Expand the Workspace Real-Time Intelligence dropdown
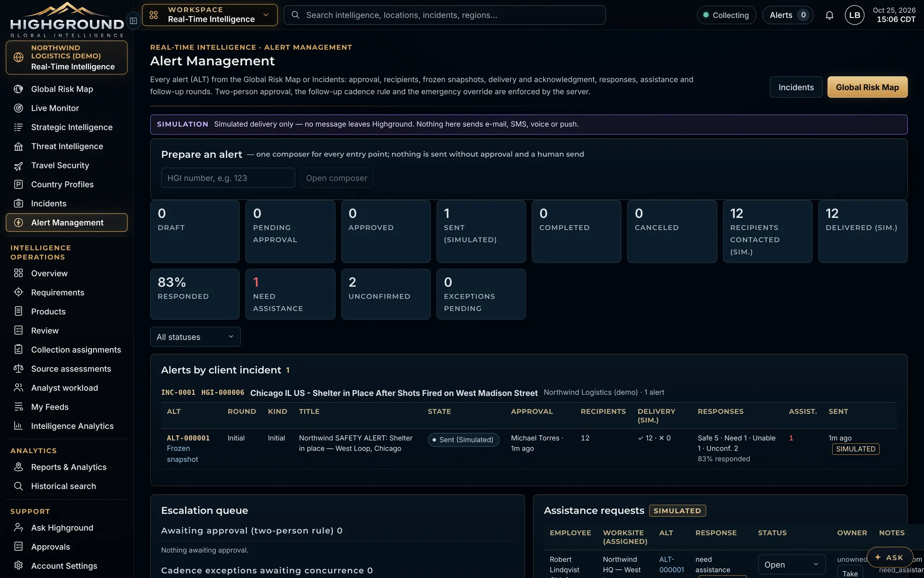The image size is (924, 578). pyautogui.click(x=210, y=15)
